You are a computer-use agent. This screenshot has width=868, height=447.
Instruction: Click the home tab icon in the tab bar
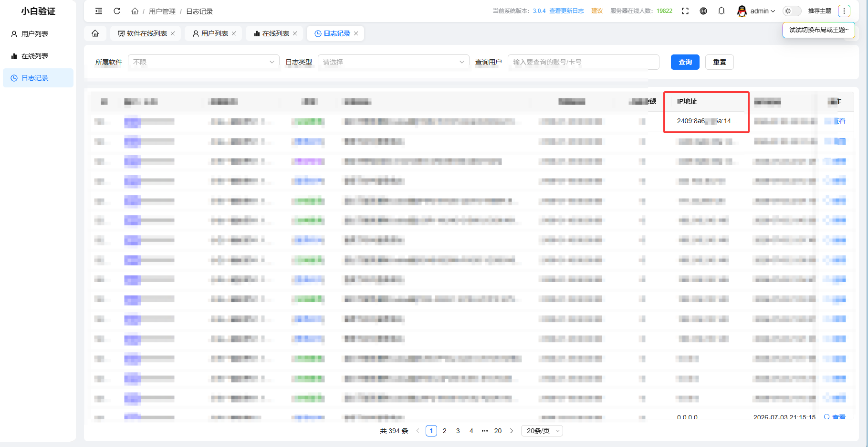click(x=95, y=33)
